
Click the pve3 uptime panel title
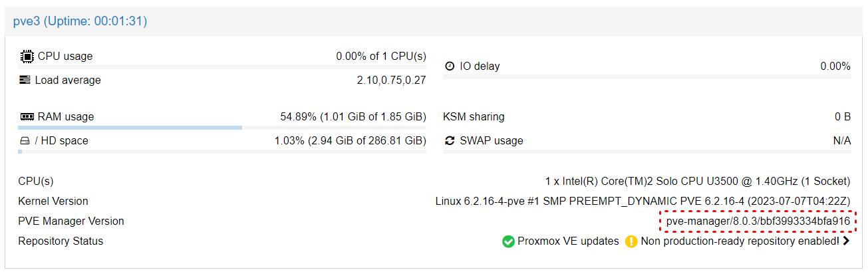click(80, 22)
